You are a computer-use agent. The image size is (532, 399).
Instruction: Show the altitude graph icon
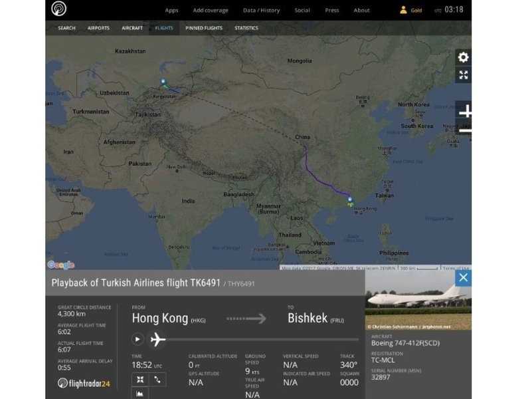tap(141, 394)
